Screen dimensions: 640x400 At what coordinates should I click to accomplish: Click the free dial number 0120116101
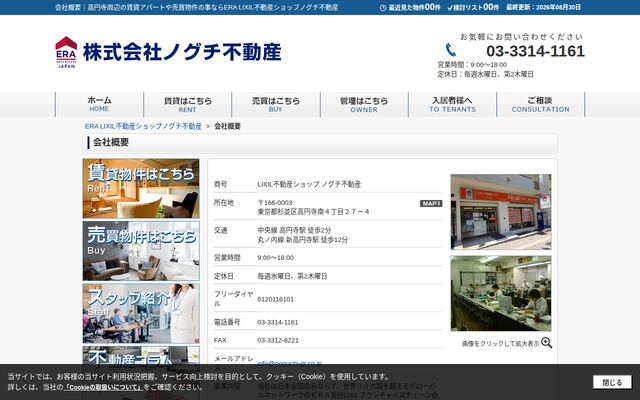coord(276,299)
